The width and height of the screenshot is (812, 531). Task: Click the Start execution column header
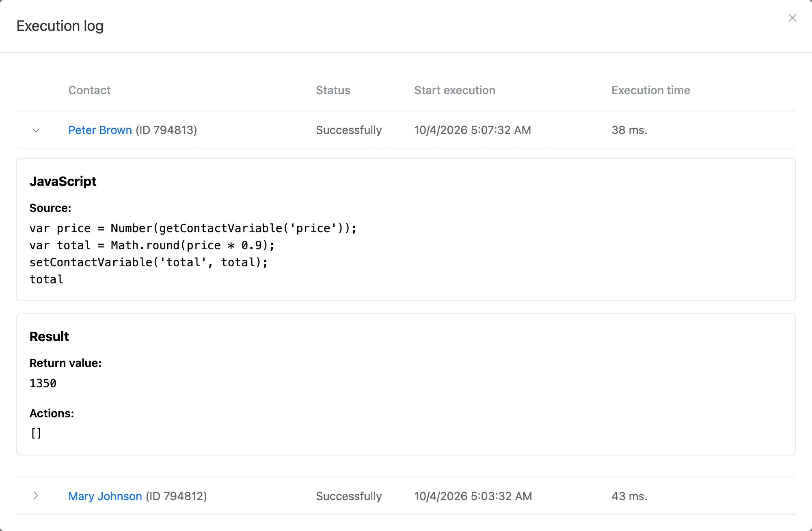455,90
